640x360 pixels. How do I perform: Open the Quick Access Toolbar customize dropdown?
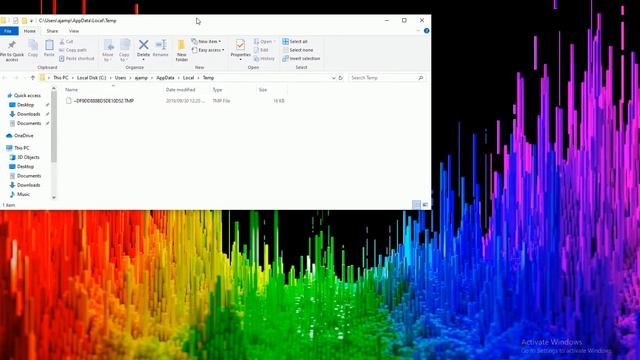pyautogui.click(x=31, y=21)
